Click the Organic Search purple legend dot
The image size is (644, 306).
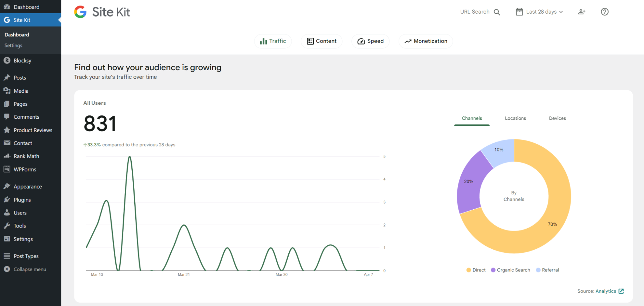pyautogui.click(x=493, y=270)
